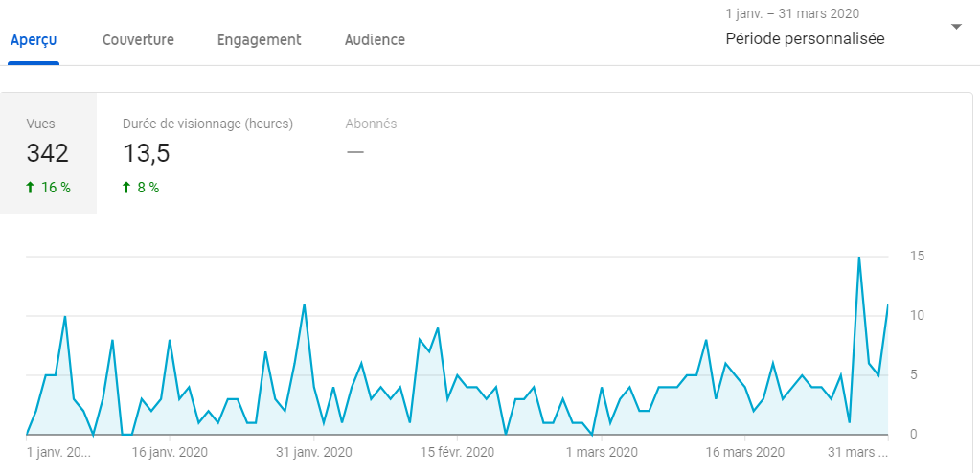Click the 342 views total number
The height and width of the screenshot is (473, 980).
click(x=48, y=153)
